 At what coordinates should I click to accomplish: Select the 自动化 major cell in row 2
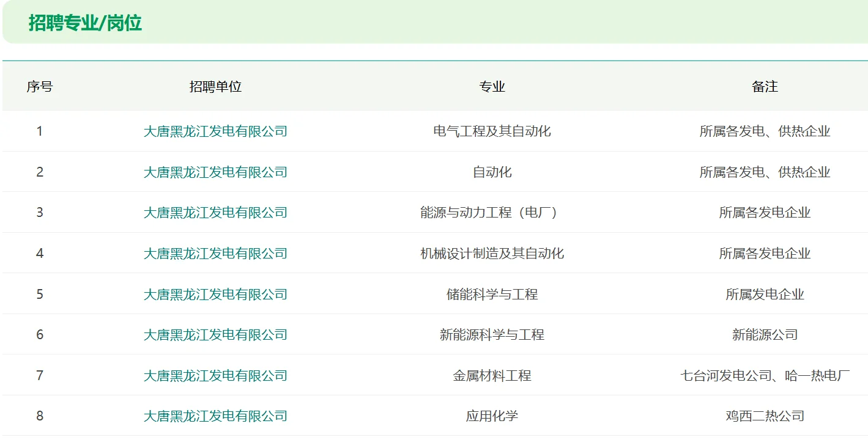click(x=492, y=172)
